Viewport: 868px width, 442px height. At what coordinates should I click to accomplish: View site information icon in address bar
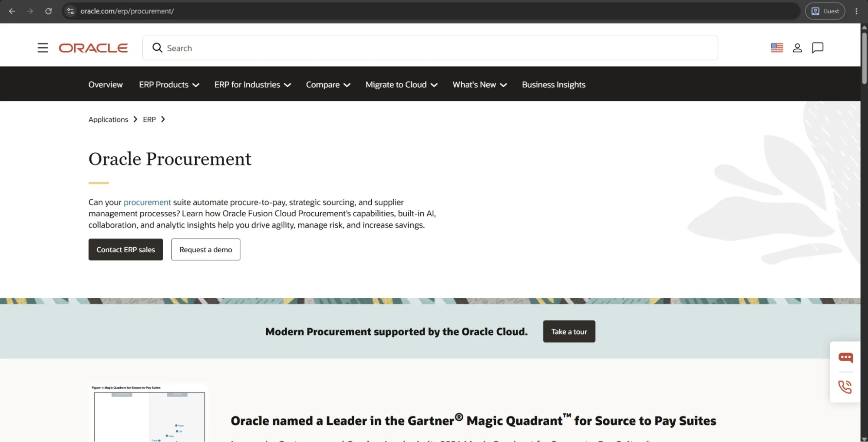70,11
